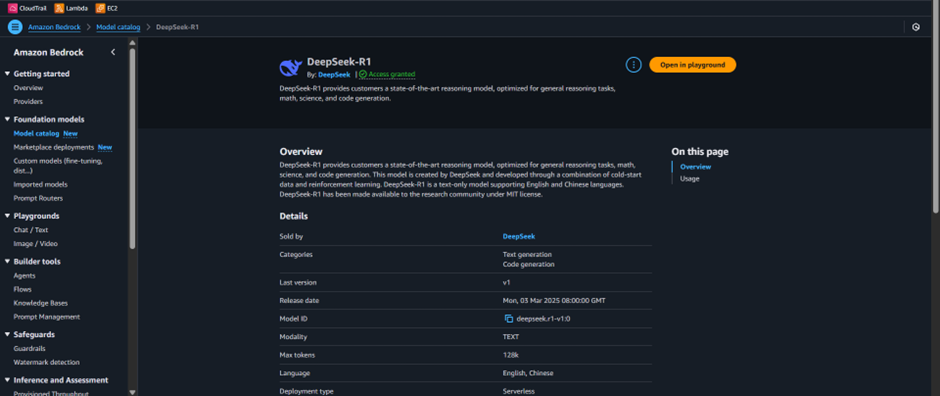Select the DeepSeek-R1 breadcrumb text
Viewport: 940px width, 396px height.
tap(177, 27)
